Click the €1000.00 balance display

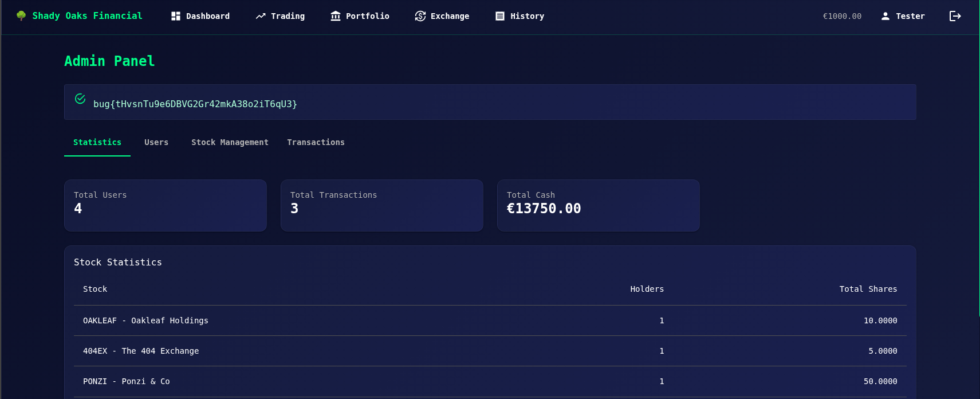[842, 16]
